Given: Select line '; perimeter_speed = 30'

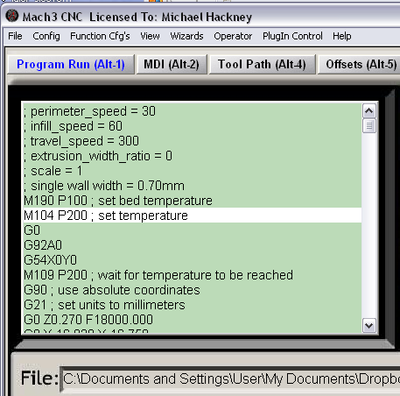Looking at the screenshot, I should point(192,111).
